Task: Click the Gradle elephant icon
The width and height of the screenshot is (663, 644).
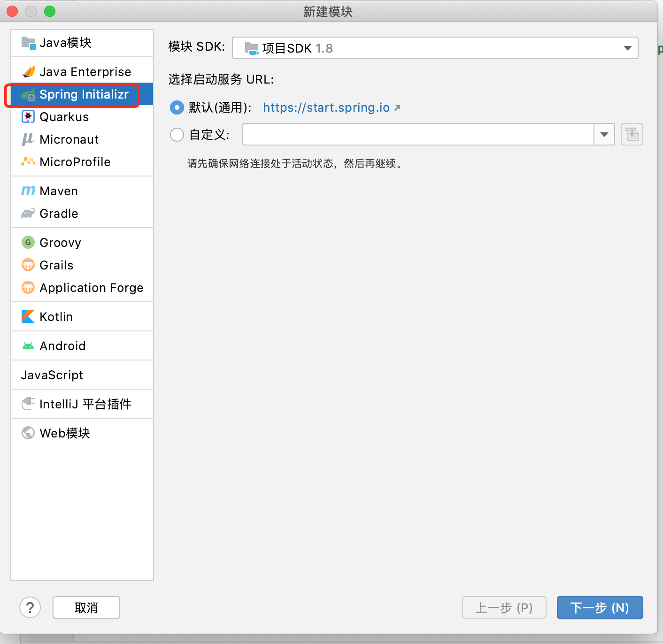Action: coord(28,214)
